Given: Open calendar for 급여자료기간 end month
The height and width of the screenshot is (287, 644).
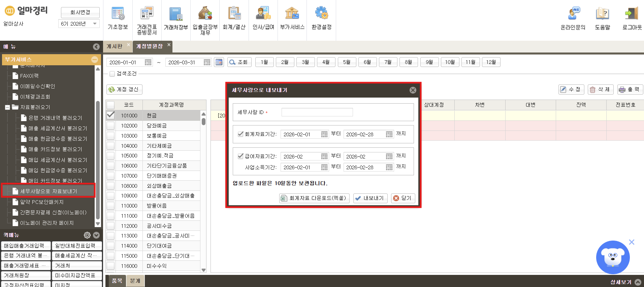Looking at the screenshot, I should pyautogui.click(x=389, y=156).
